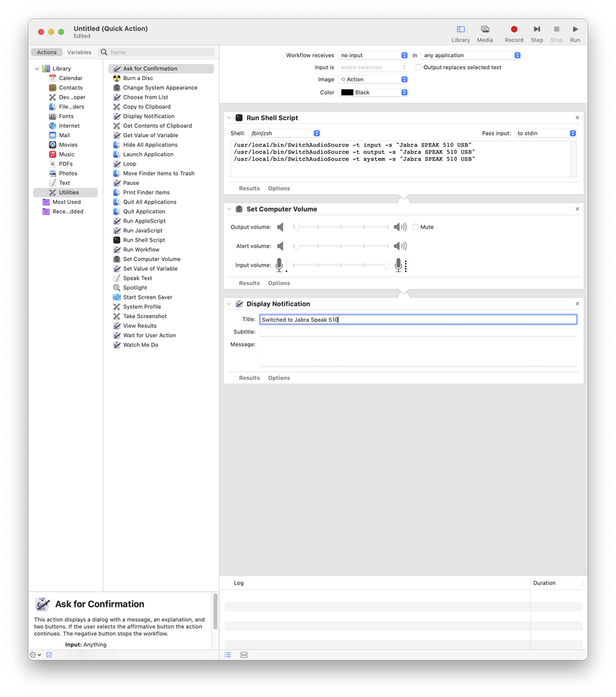The height and width of the screenshot is (697, 616).
Task: Switch to the Variables tab
Action: click(x=79, y=52)
